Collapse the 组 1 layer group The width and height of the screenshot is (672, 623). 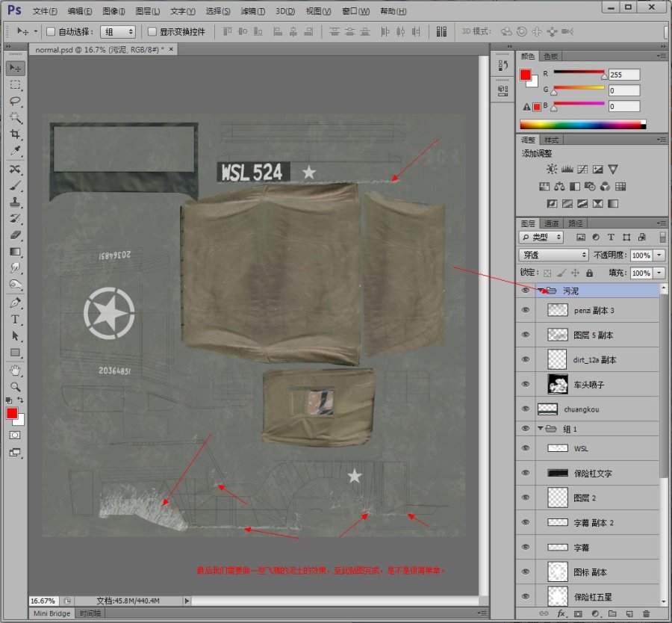click(541, 428)
